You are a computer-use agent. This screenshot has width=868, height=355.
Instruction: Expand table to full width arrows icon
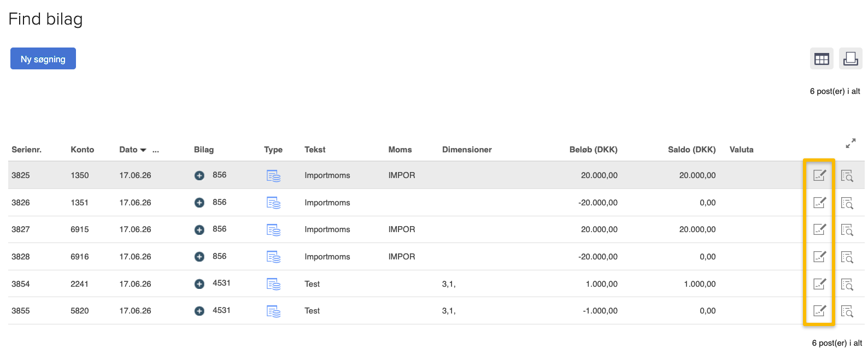tap(850, 144)
